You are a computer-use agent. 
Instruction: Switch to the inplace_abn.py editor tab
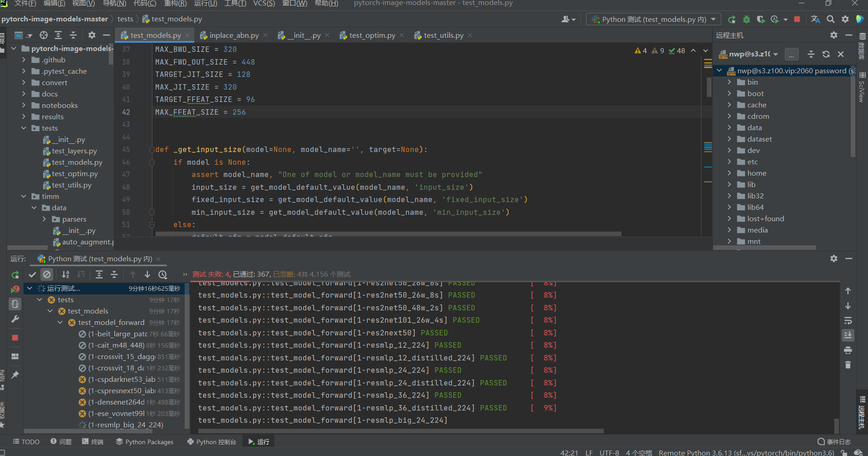234,35
